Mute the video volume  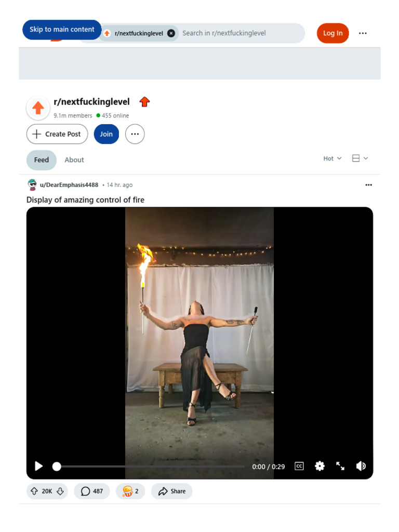click(x=361, y=466)
